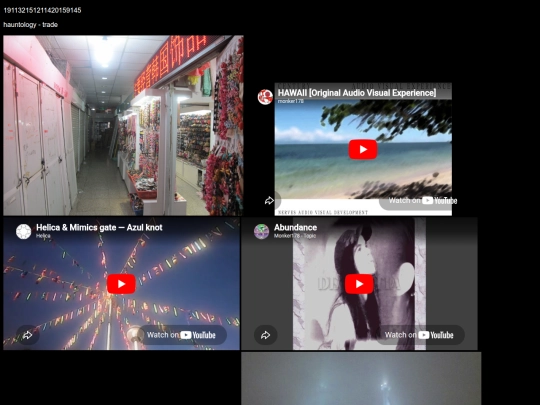
Task: Open the Helica channel avatar
Action: [x=24, y=231]
